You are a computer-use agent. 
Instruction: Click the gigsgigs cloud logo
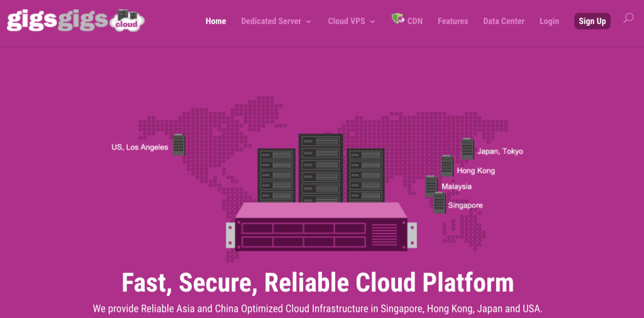(x=75, y=20)
